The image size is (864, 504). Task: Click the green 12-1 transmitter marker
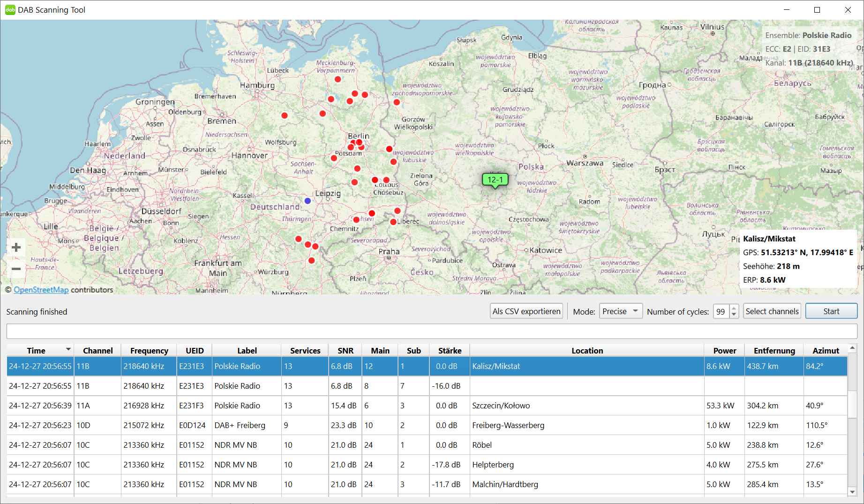click(495, 180)
